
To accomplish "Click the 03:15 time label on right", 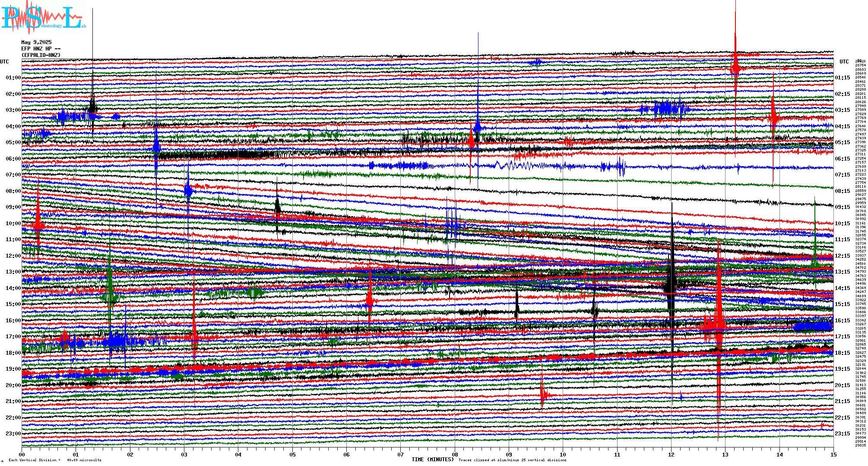I will click(842, 110).
